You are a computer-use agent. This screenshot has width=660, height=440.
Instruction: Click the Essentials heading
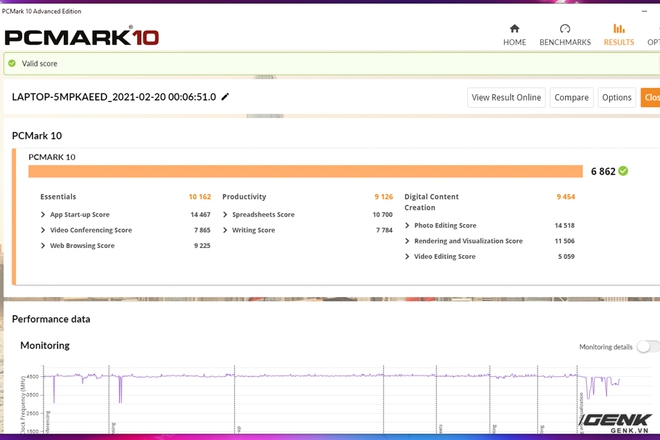point(58,197)
